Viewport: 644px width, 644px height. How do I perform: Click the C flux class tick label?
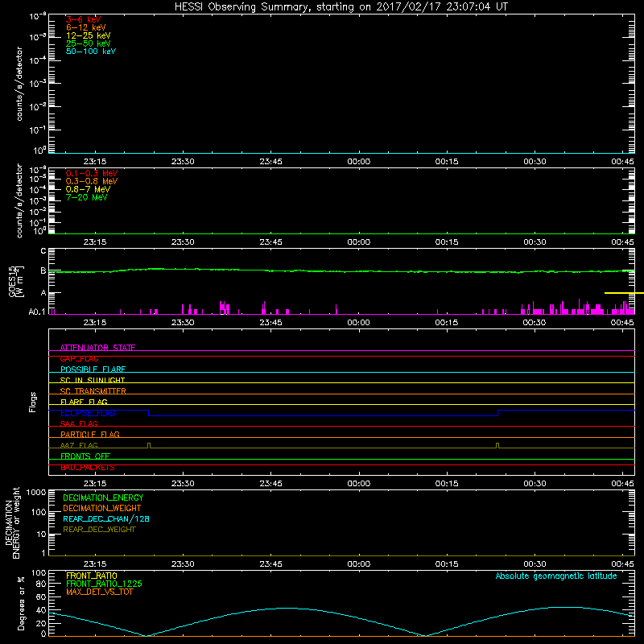coord(43,250)
